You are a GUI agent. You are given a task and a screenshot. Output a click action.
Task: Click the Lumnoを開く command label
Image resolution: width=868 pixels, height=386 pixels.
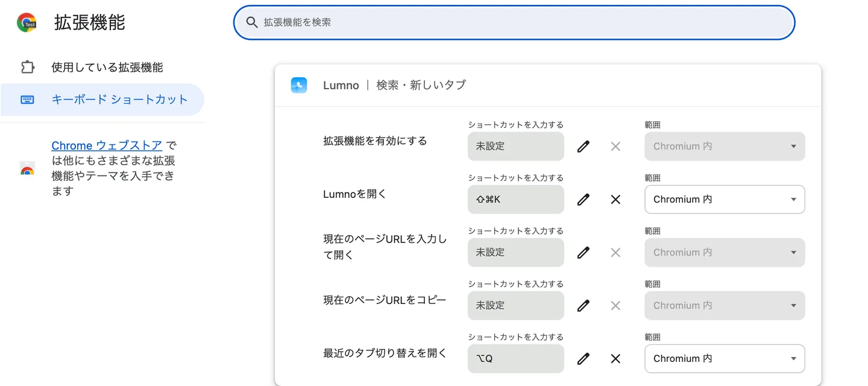coord(355,194)
